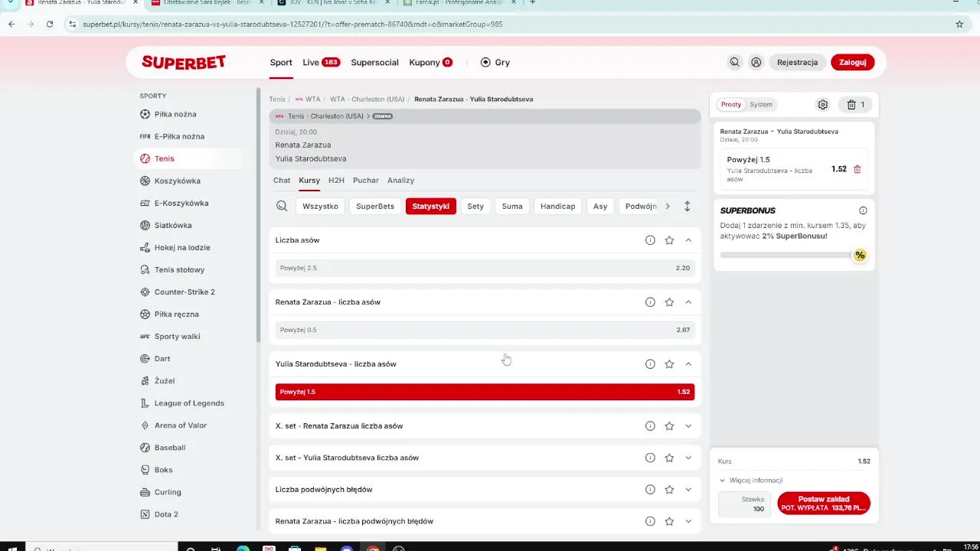Show info for Liczba asów market
Screen dimensions: 980x551
click(650, 240)
